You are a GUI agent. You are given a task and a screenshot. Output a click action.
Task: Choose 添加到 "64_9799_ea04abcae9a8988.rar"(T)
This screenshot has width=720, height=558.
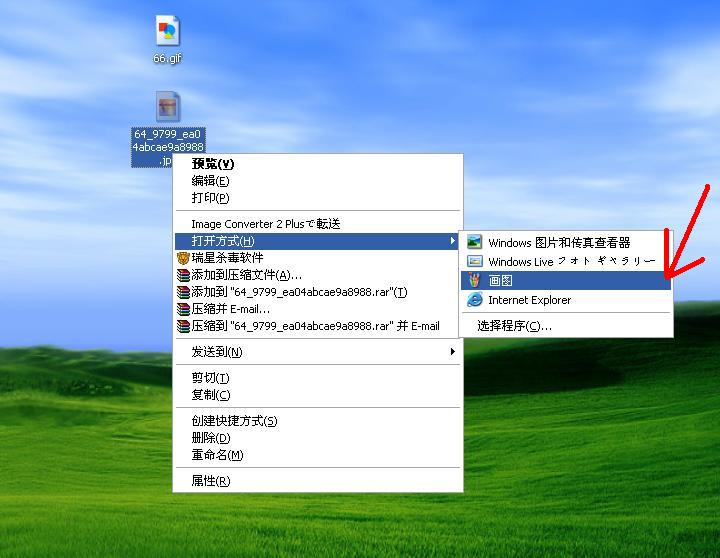318,292
